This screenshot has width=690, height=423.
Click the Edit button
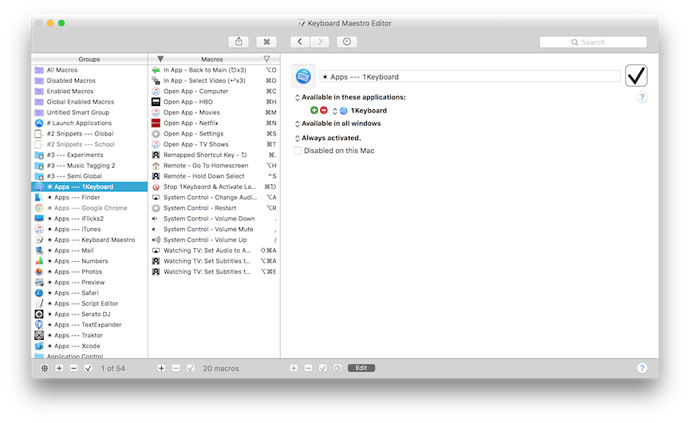[x=361, y=368]
